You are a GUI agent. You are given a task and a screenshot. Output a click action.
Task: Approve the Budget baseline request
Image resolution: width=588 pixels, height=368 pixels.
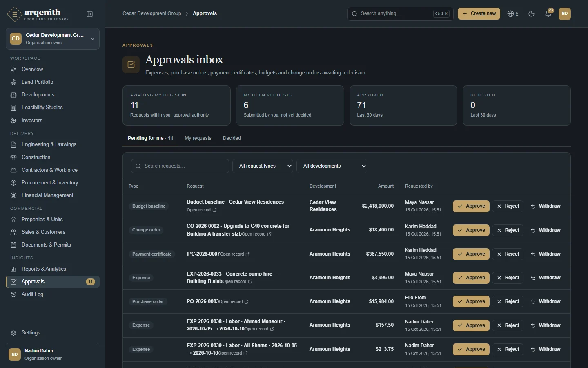pyautogui.click(x=471, y=206)
